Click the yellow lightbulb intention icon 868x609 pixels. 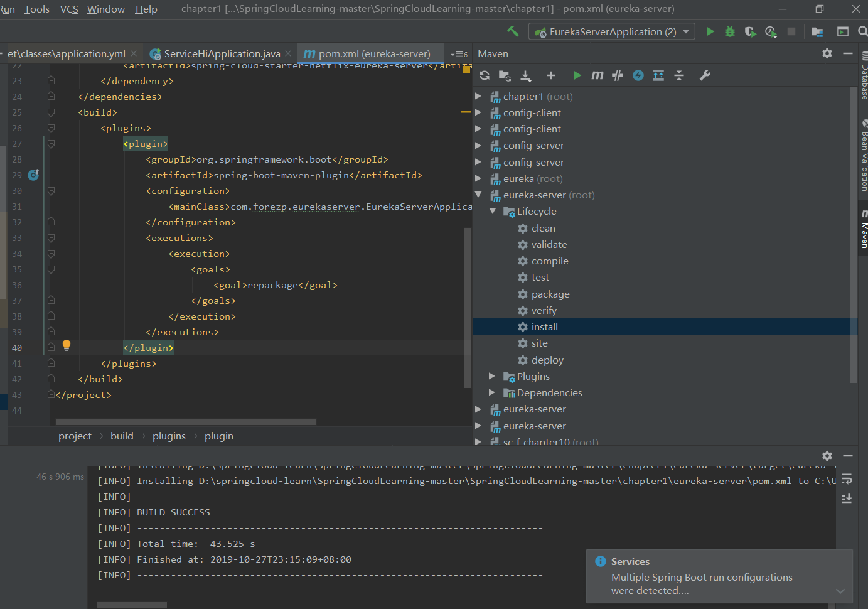click(67, 345)
